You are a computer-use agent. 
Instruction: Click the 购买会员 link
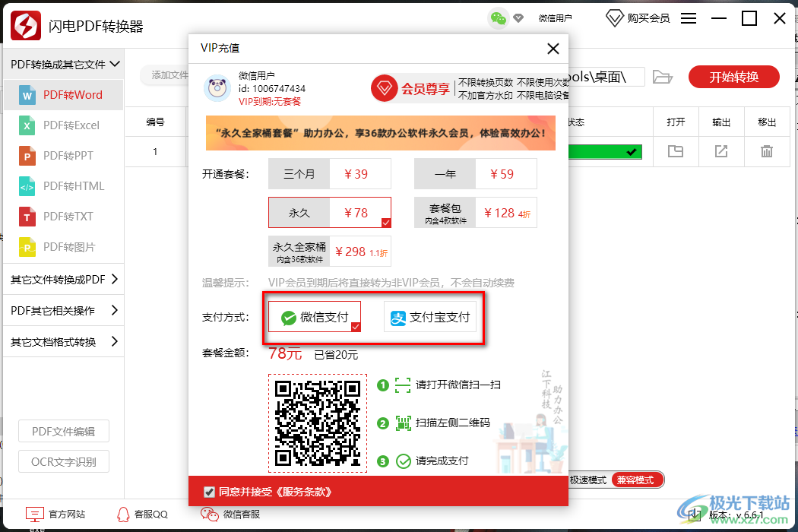[648, 19]
